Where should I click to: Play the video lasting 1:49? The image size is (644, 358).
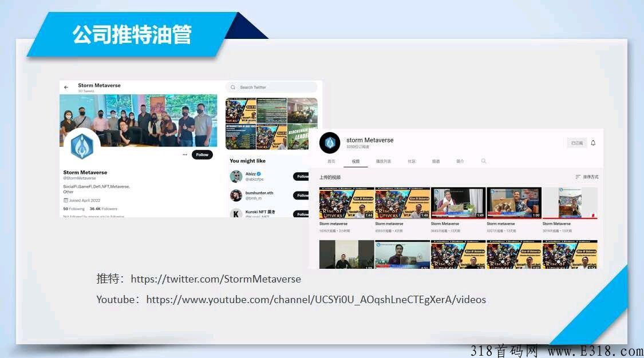pyautogui.click(x=459, y=203)
